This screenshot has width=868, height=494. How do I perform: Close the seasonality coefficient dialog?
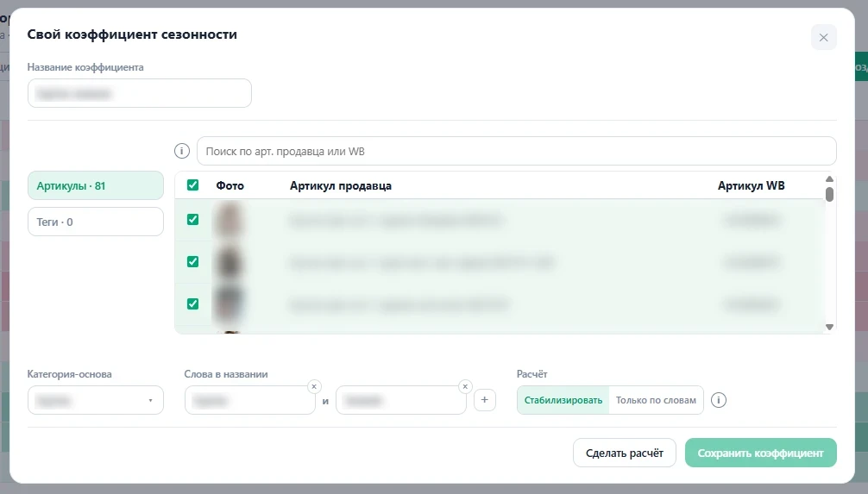pos(823,38)
